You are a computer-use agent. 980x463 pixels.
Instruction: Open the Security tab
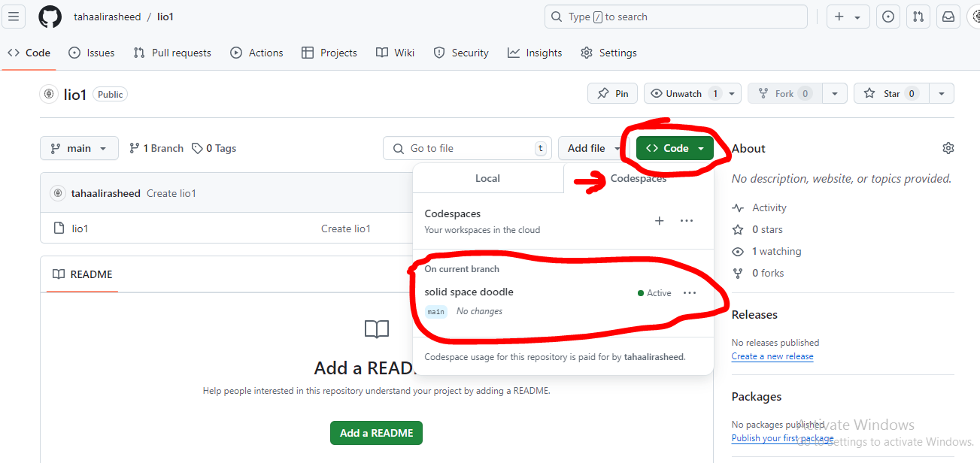[x=461, y=53]
